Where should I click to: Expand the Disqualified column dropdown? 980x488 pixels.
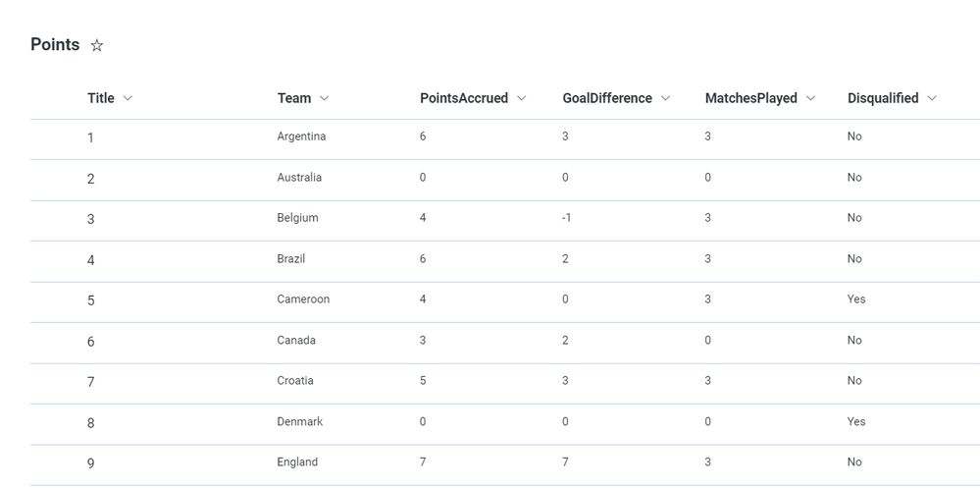tap(932, 98)
